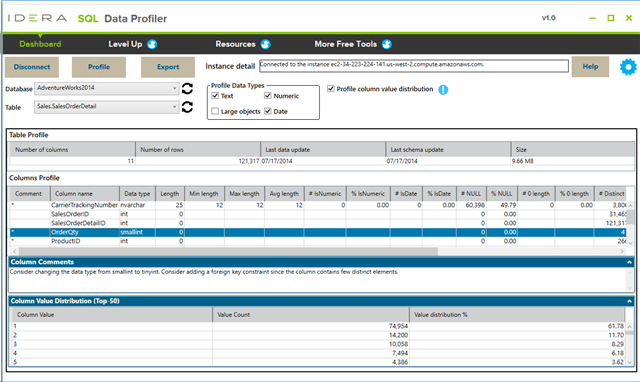Open settings gear icon

pyautogui.click(x=628, y=67)
